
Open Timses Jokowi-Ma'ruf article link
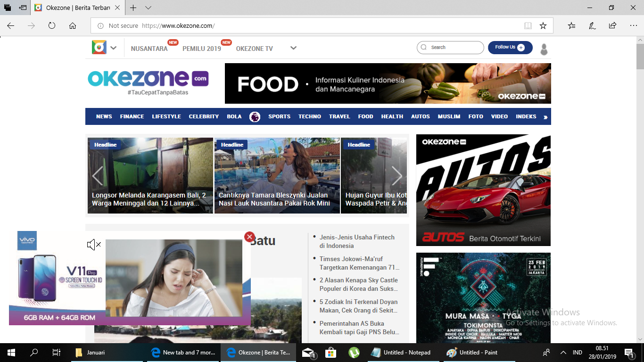360,263
